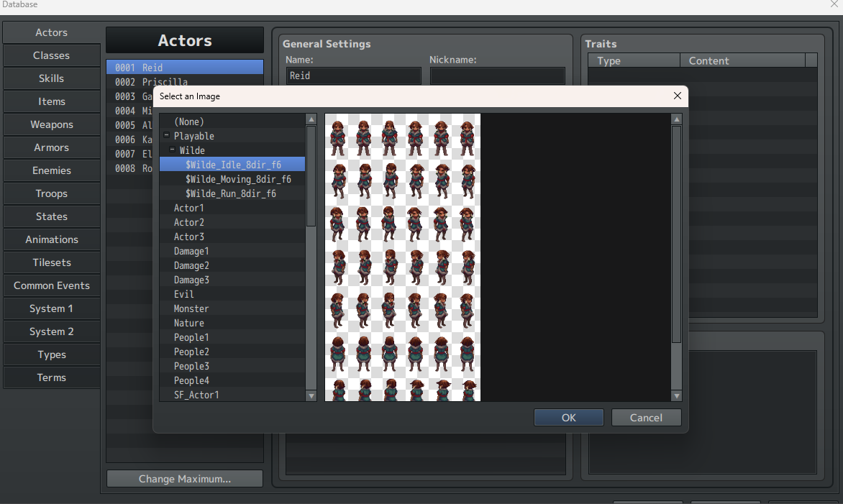This screenshot has width=843, height=504.
Task: Click the file list vertical scrollbar thumb
Action: (x=311, y=176)
